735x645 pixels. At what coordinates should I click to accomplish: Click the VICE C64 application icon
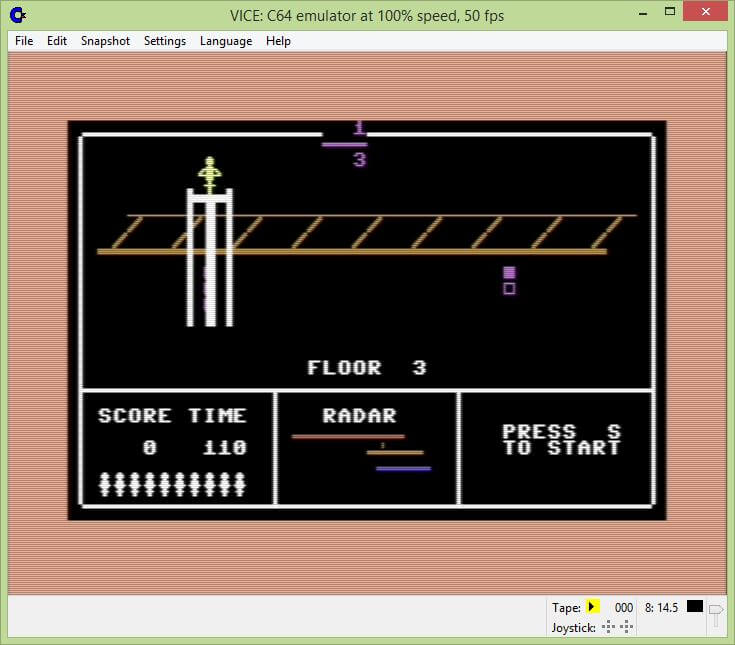(18, 15)
